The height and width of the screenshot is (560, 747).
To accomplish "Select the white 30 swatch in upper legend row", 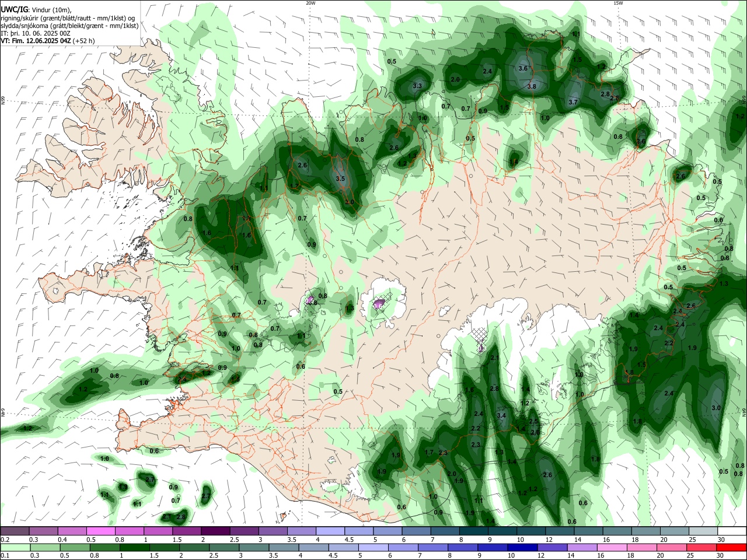I will [732, 531].
